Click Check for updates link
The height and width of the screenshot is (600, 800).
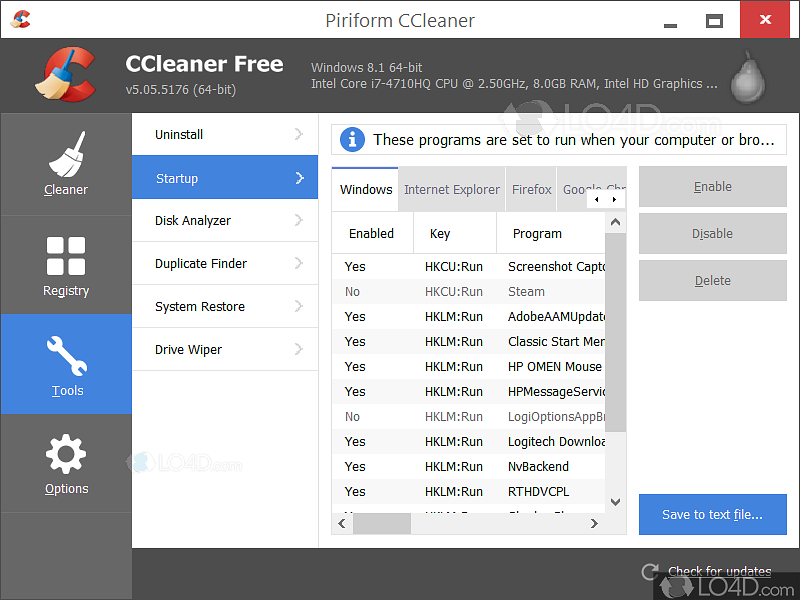[x=719, y=572]
